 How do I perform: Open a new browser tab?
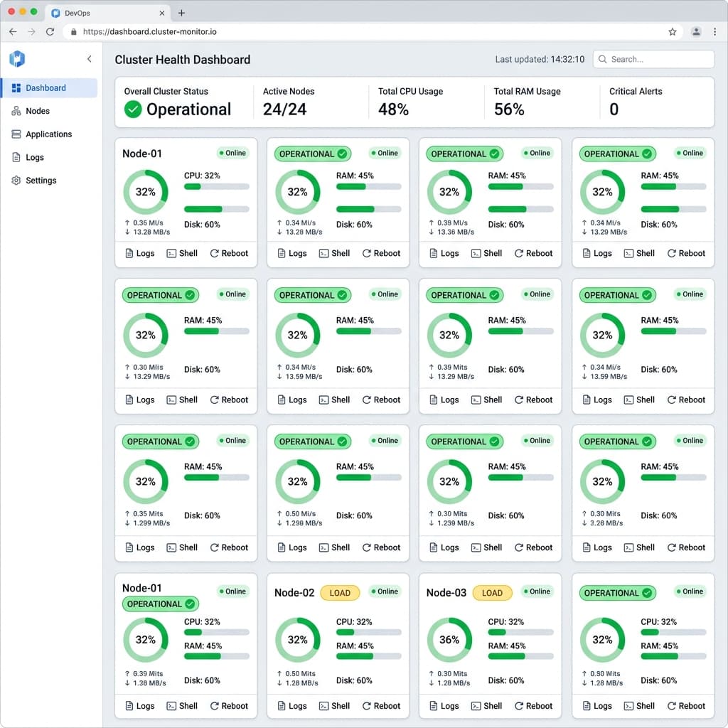point(181,13)
